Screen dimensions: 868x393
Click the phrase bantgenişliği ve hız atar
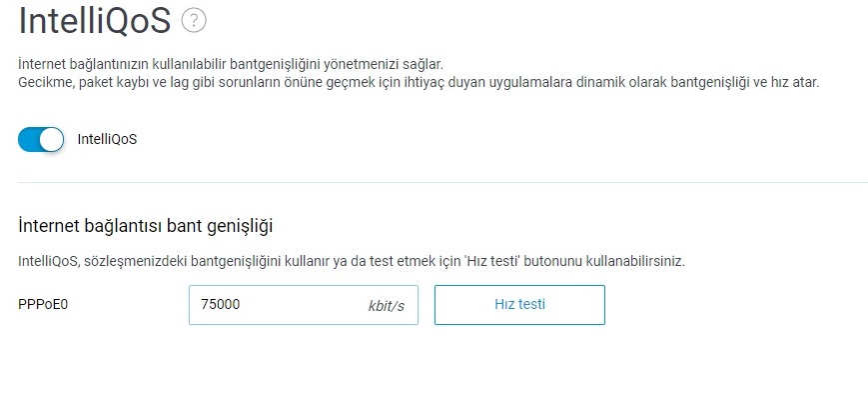tap(744, 83)
